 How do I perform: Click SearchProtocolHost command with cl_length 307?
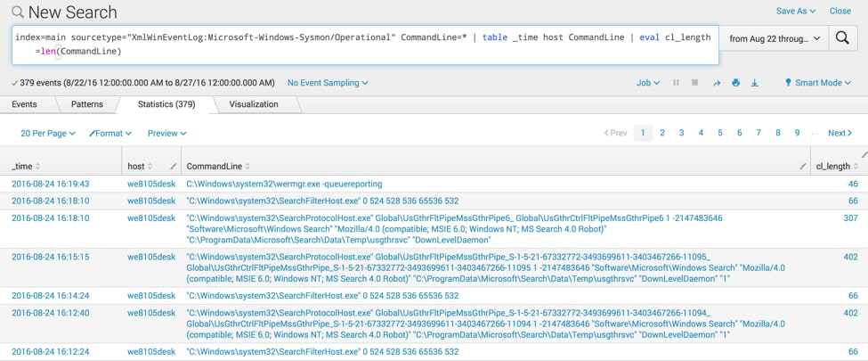click(455, 229)
